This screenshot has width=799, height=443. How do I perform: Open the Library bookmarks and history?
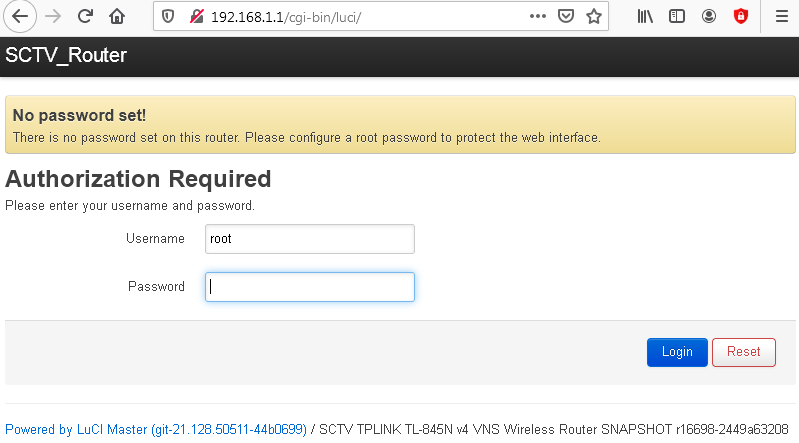pyautogui.click(x=645, y=17)
